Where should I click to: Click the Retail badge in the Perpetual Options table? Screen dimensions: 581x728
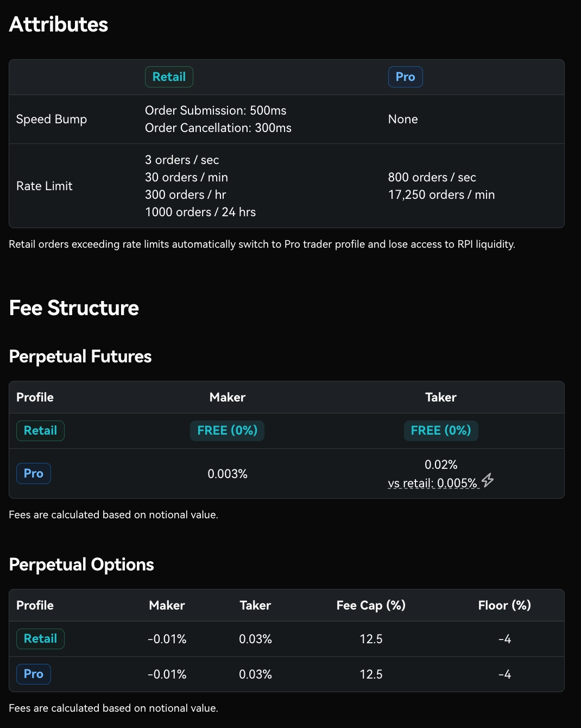[40, 639]
